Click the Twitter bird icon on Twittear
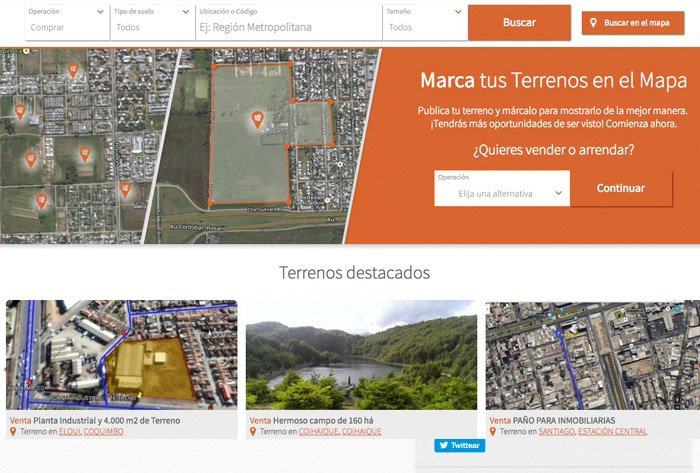This screenshot has width=700, height=473. point(443,446)
